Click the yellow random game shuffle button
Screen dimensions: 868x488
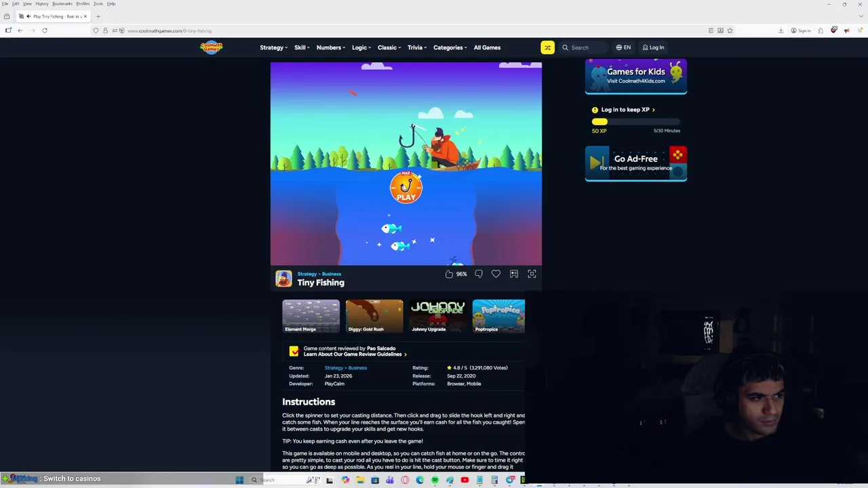tap(547, 47)
